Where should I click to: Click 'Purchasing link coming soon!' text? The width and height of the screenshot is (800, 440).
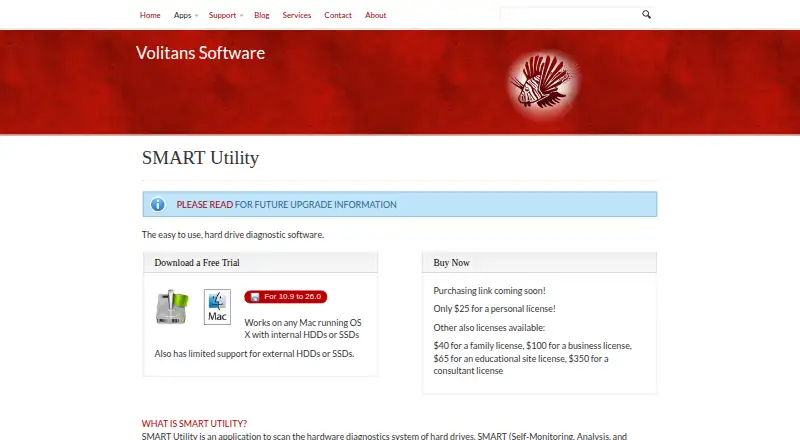[x=489, y=290]
